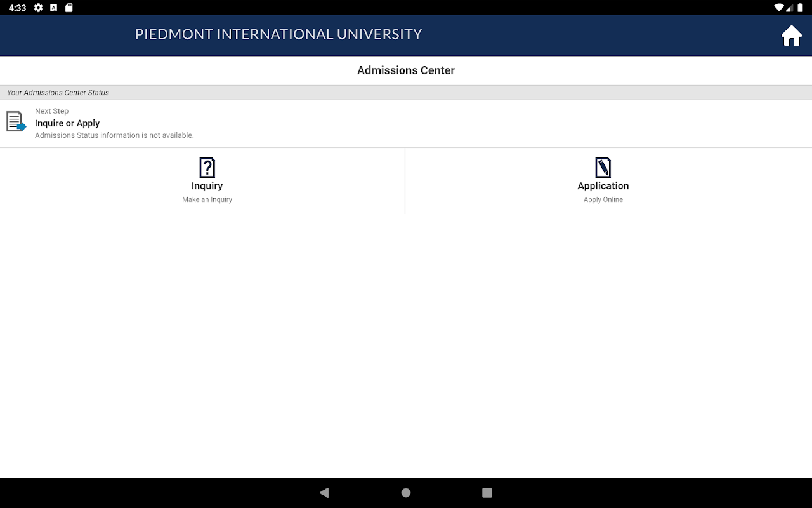
Task: Tap the Next Step document arrow icon
Action: (16, 121)
